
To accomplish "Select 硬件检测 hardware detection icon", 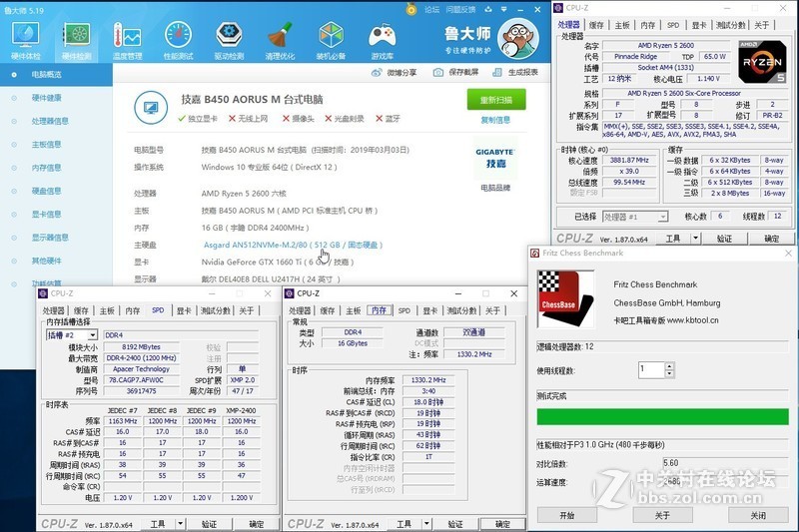I will [77, 40].
